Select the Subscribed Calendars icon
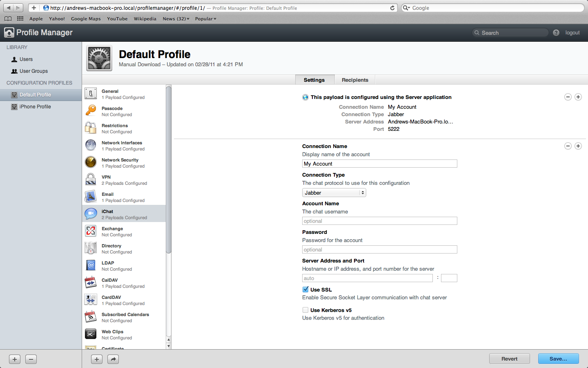The height and width of the screenshot is (368, 588). pyautogui.click(x=91, y=317)
